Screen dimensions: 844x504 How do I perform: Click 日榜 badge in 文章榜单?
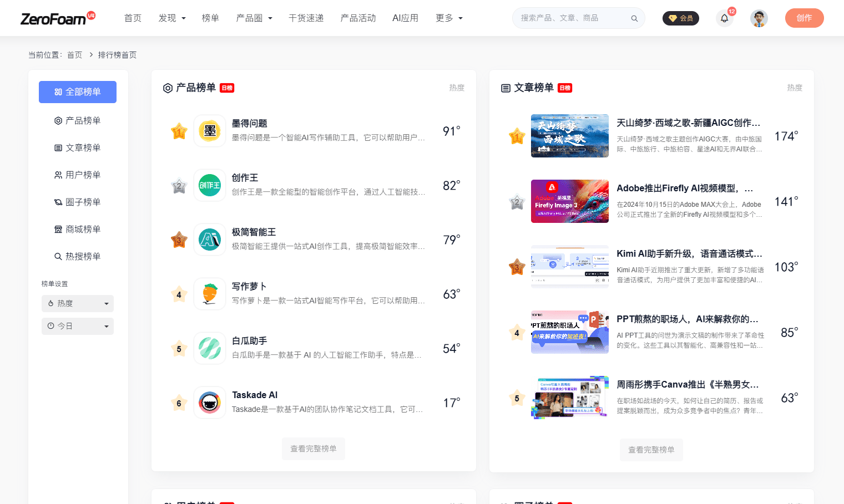tap(565, 88)
